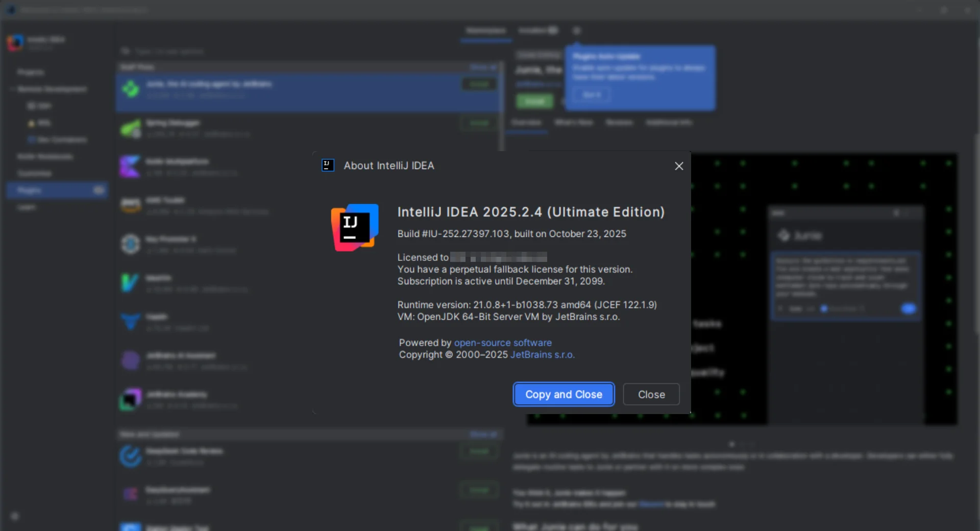Image resolution: width=980 pixels, height=531 pixels.
Task: Dismiss About dialog with the X icon
Action: point(679,166)
